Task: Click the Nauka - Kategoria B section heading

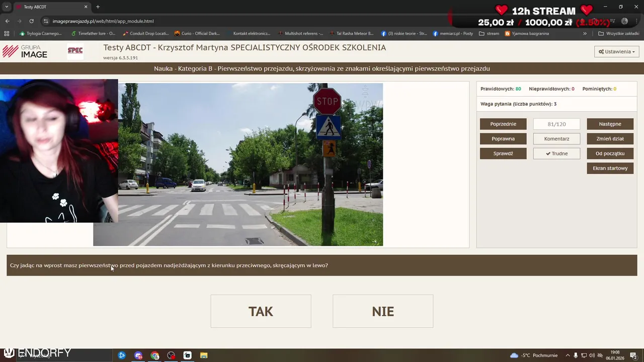Action: click(x=322, y=68)
